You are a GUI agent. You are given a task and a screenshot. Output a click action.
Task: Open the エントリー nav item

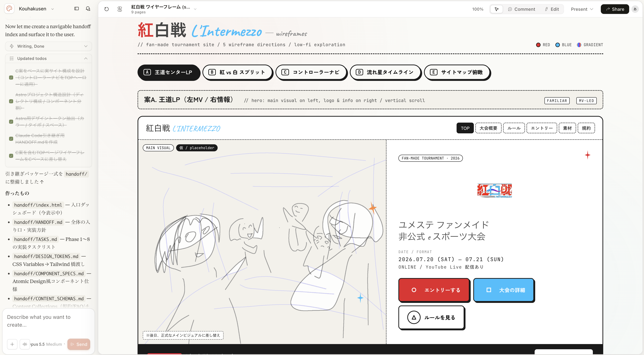coord(542,128)
